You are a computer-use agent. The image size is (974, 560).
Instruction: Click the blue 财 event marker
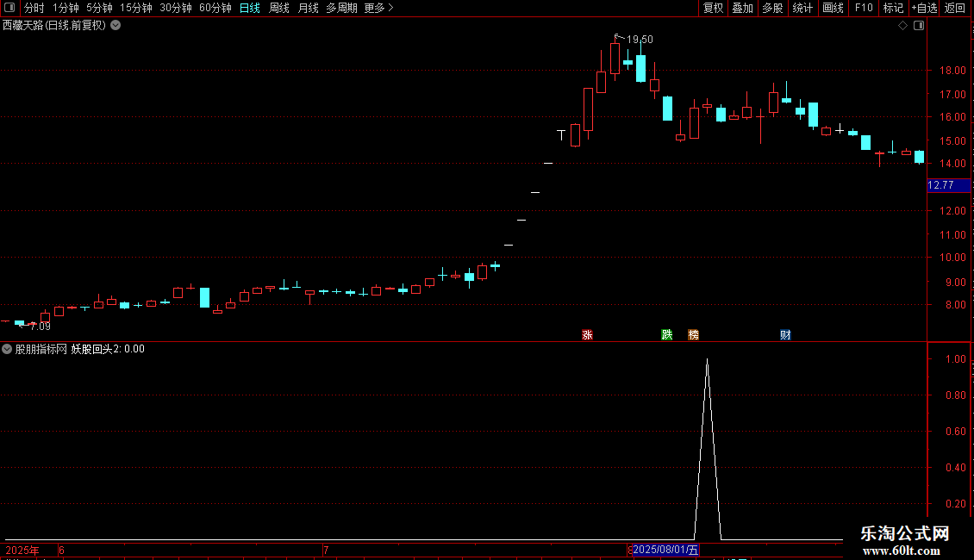[785, 334]
